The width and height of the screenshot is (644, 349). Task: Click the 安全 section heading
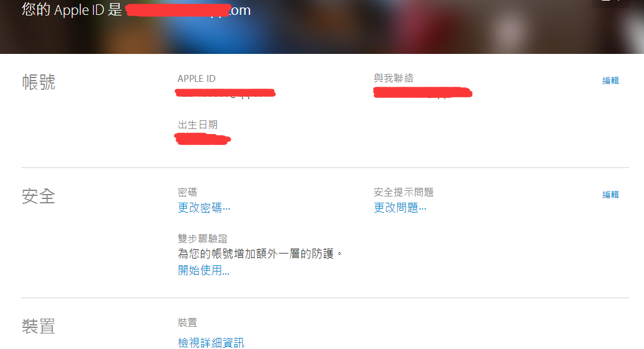(38, 197)
